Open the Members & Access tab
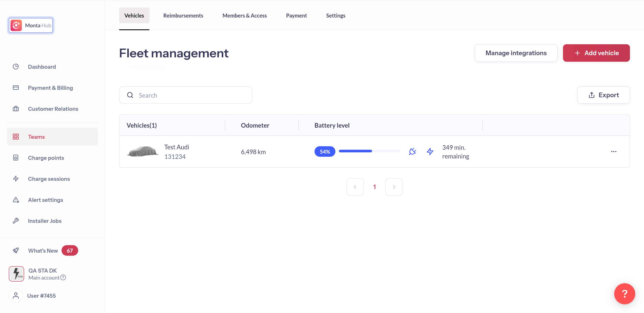Image resolution: width=644 pixels, height=313 pixels. tap(245, 16)
